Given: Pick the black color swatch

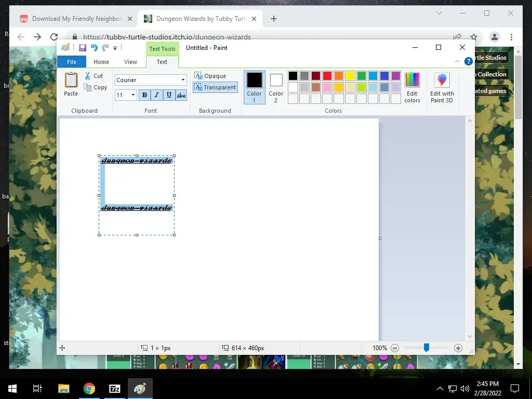Looking at the screenshot, I should click(293, 76).
